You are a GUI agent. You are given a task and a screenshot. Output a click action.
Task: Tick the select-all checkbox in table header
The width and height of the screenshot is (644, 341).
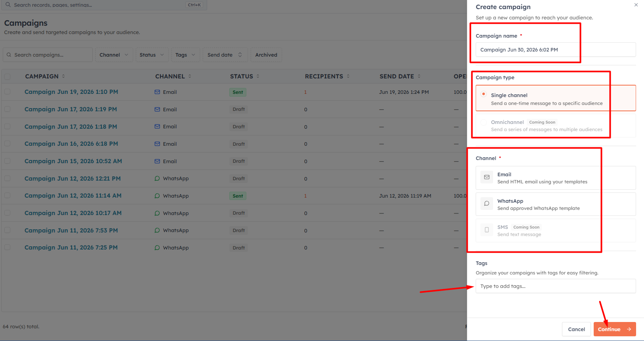coord(8,76)
